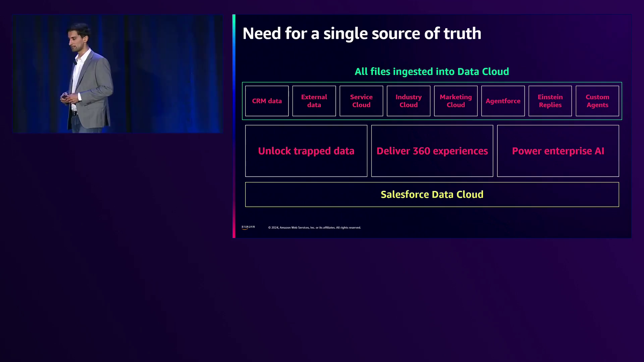The image size is (644, 362).
Task: Click the Amazon Web Services copyright notice
Action: (x=315, y=228)
